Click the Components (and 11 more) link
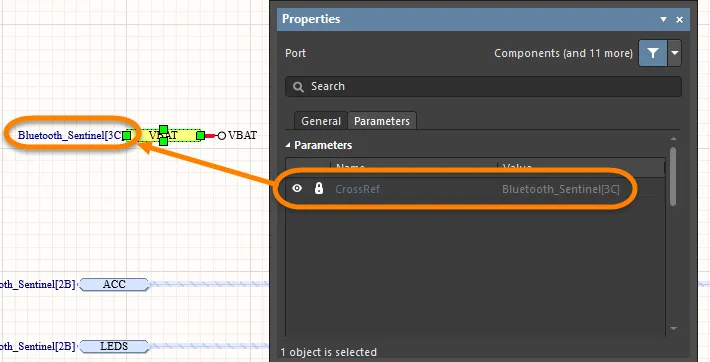Screen dimensions: 710x362 click(563, 53)
